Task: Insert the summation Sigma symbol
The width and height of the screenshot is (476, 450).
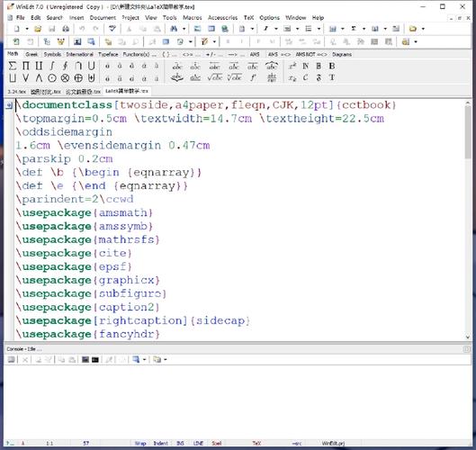Action: (x=13, y=66)
